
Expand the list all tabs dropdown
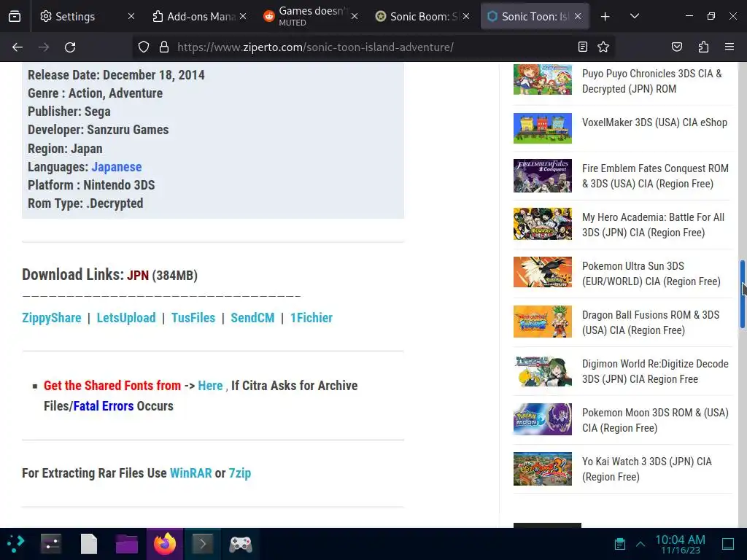[x=634, y=17]
